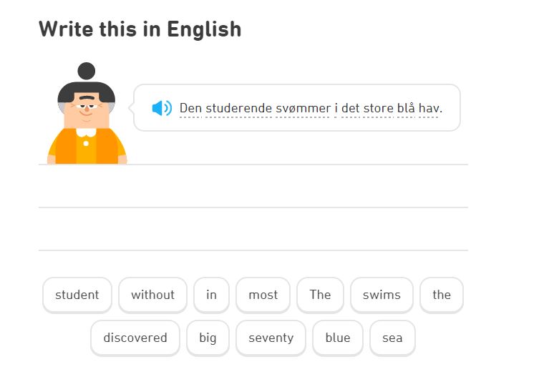Click the word 'hav' in sentence
This screenshot has height=392, width=544.
429,109
